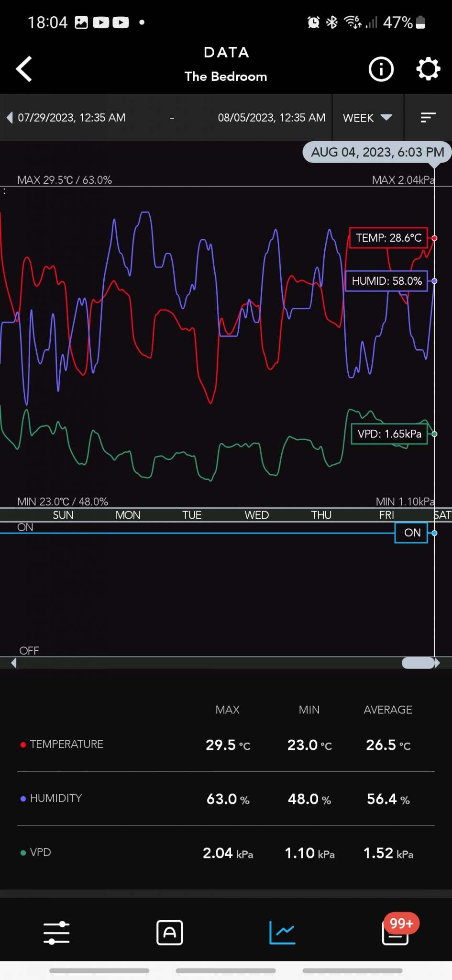Go to previous date range arrow
Screen dimensions: 452x980
tap(10, 118)
